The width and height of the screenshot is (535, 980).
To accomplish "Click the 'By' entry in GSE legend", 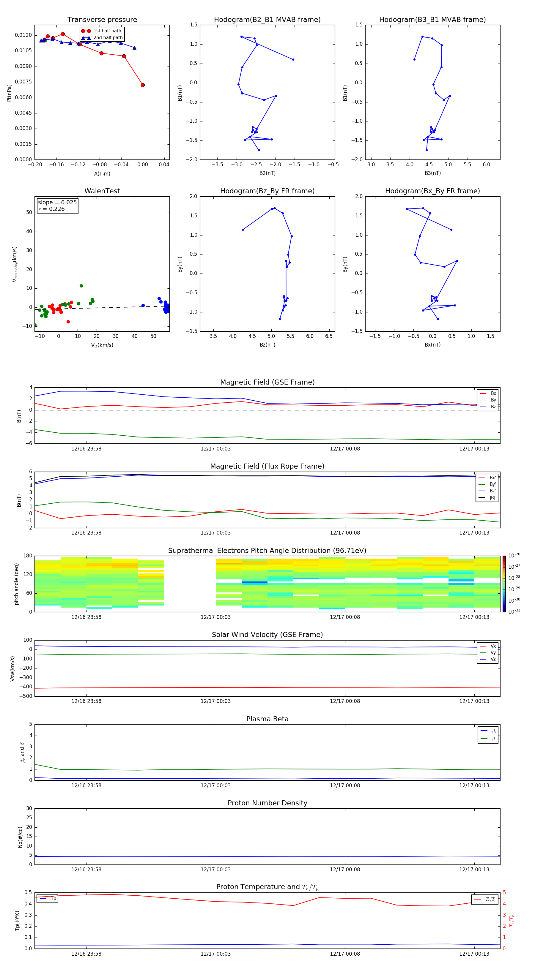I will pyautogui.click(x=488, y=400).
